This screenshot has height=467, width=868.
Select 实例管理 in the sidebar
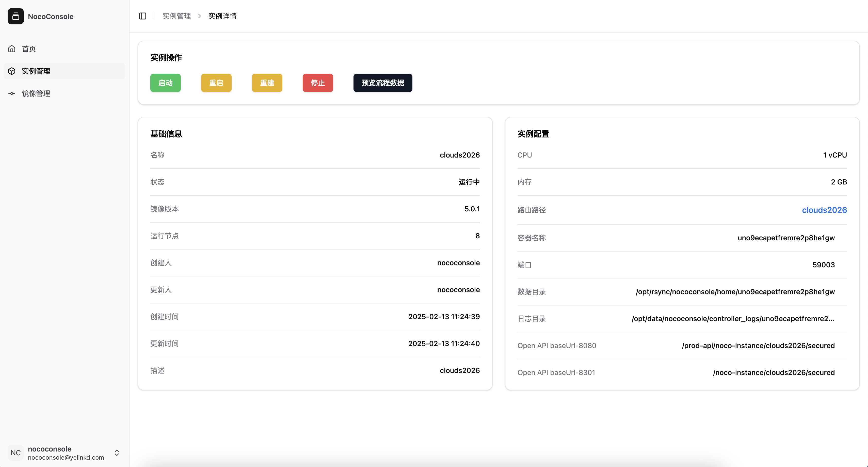(36, 71)
